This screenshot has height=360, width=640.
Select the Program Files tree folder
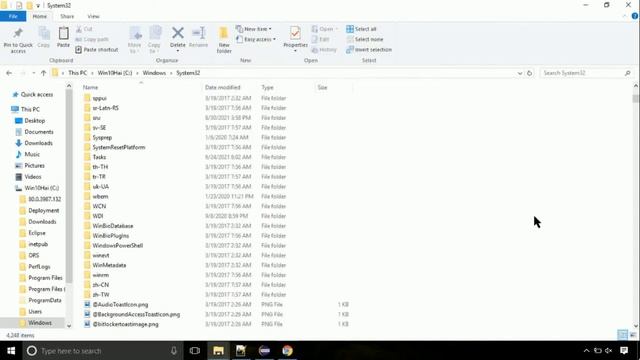coord(45,278)
